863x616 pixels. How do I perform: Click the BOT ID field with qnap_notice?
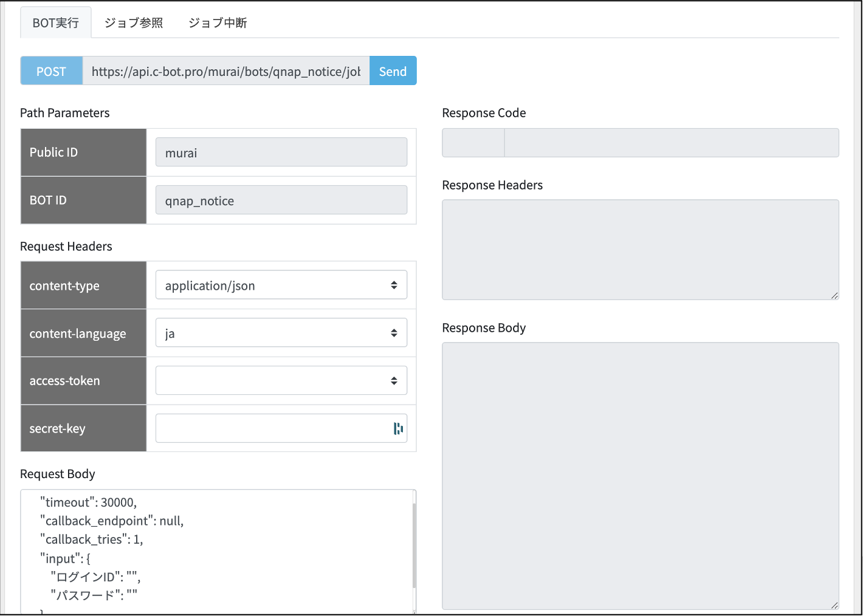point(281,200)
